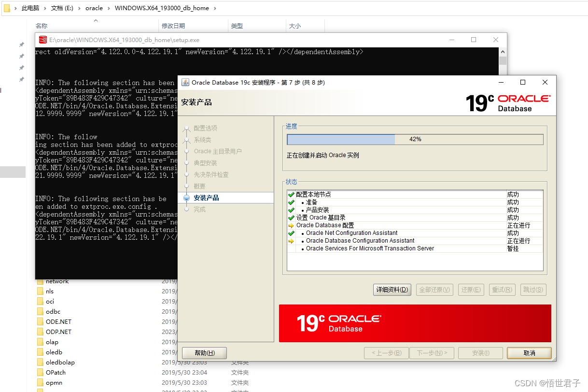This screenshot has height=392, width=588.
Task: Select Oracle 主目录用户 step in sidebar
Action: coord(218,151)
